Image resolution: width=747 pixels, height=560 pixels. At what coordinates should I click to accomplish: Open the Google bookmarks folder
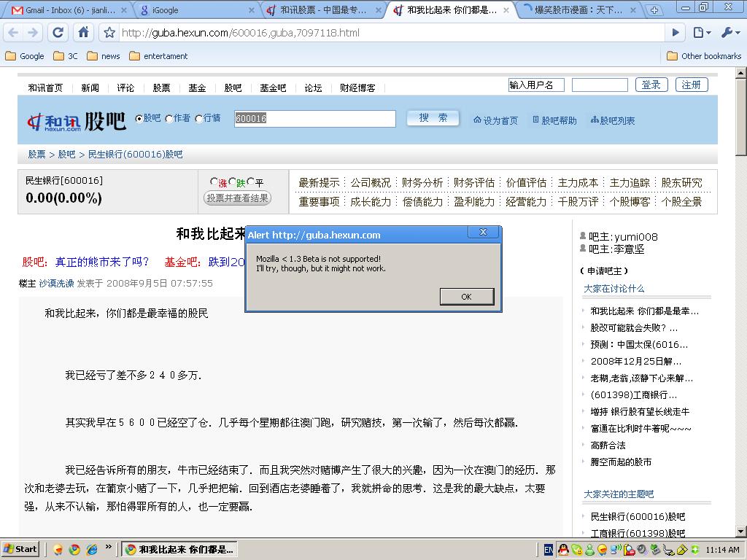[25, 56]
